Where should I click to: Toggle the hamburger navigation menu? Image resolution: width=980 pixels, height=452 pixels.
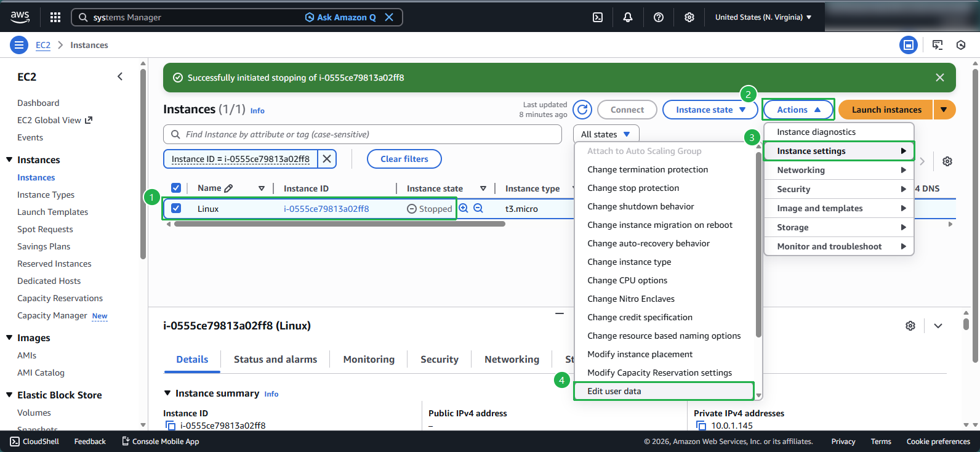[19, 45]
